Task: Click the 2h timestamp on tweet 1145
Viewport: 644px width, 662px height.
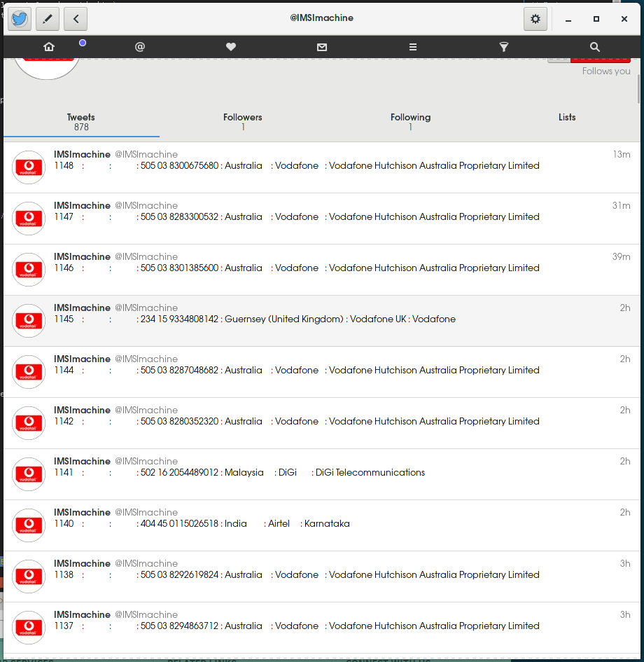Action: pos(625,308)
